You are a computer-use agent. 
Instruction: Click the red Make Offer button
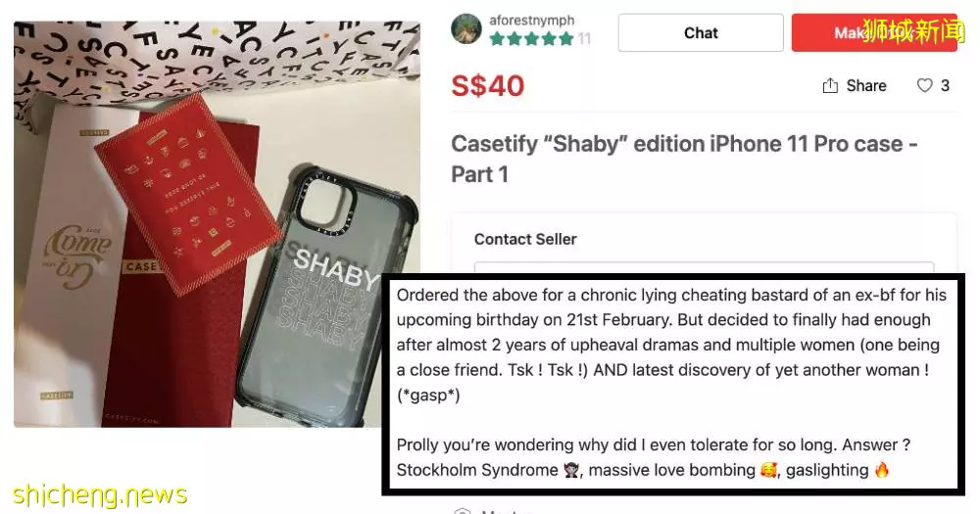(874, 32)
